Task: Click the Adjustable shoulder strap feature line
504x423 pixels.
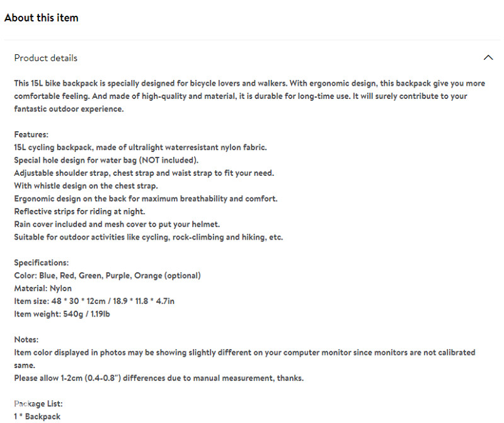Action: tap(144, 173)
